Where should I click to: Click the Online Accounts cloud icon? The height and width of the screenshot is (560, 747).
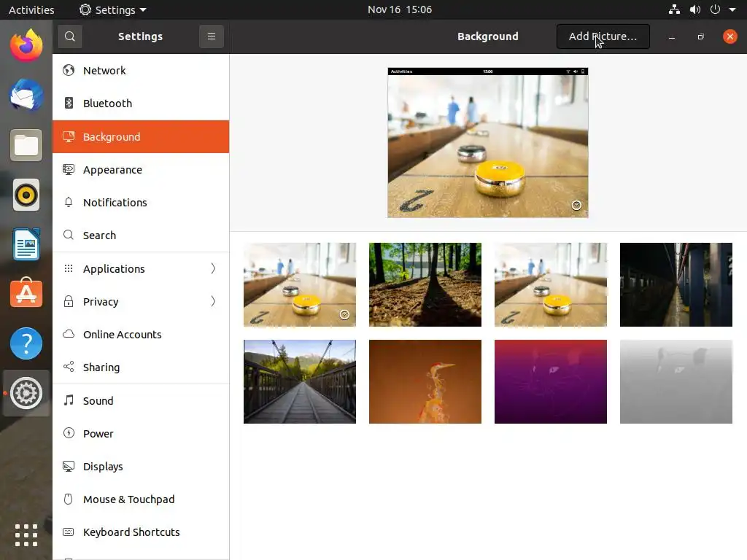click(x=69, y=334)
